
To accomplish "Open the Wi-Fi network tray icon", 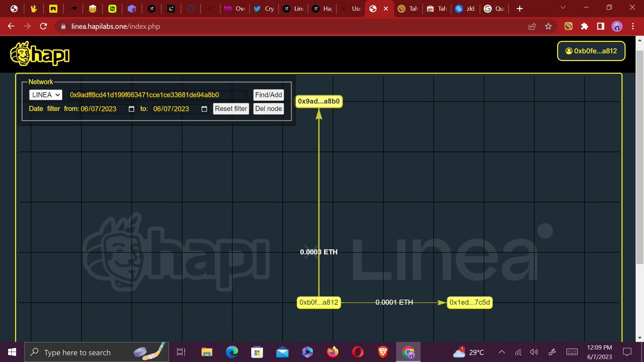I will pyautogui.click(x=518, y=352).
